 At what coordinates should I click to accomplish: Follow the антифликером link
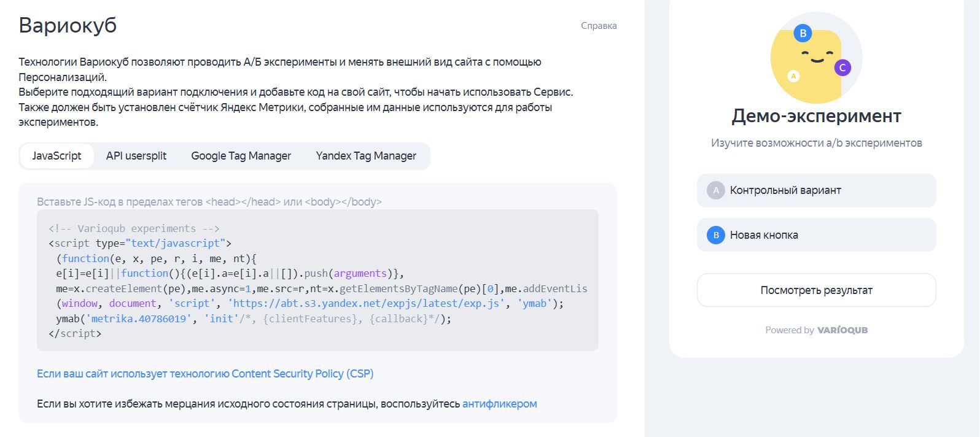(499, 404)
